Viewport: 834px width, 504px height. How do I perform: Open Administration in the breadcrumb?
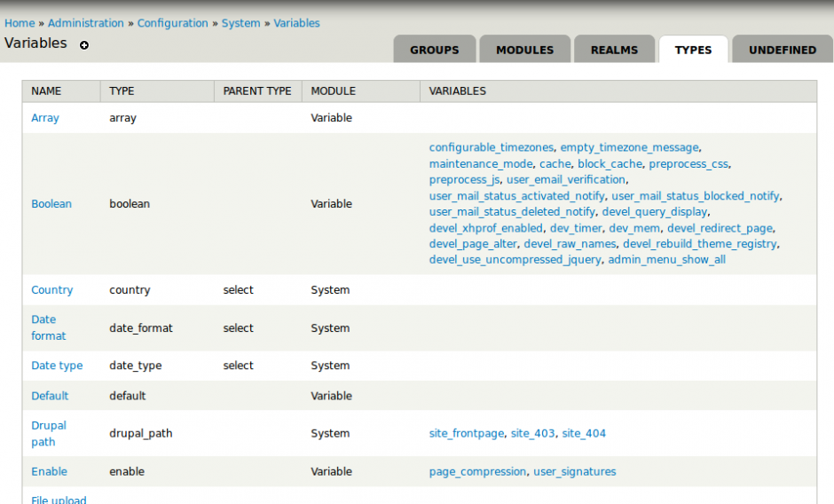tap(86, 23)
